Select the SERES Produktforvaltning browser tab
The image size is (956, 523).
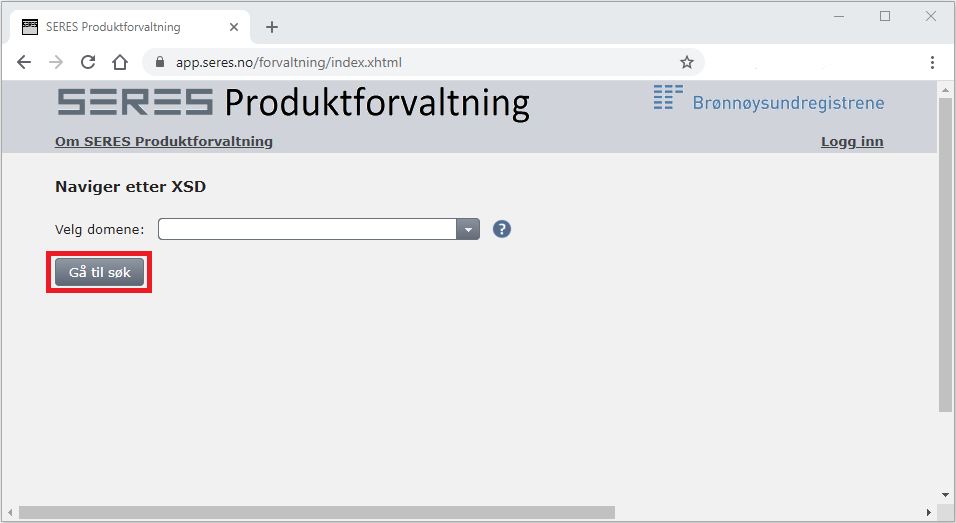point(130,27)
